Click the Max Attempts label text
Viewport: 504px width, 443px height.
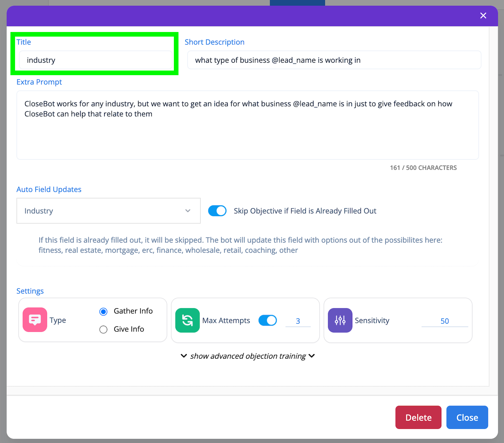click(x=226, y=320)
